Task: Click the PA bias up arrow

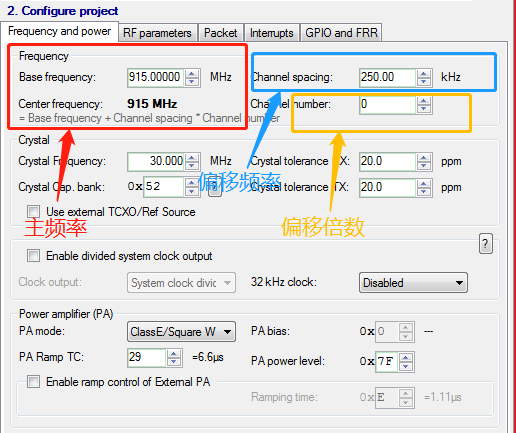Action: [x=406, y=328]
